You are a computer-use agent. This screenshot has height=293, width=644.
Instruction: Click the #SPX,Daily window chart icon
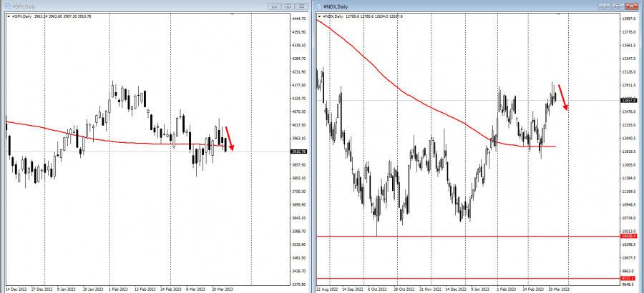pos(8,6)
